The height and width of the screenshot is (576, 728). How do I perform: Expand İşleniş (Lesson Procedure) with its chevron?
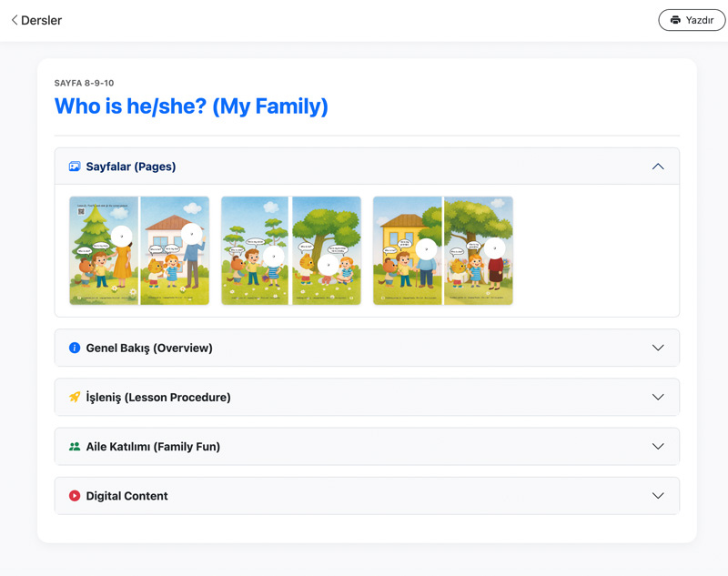[x=658, y=397]
